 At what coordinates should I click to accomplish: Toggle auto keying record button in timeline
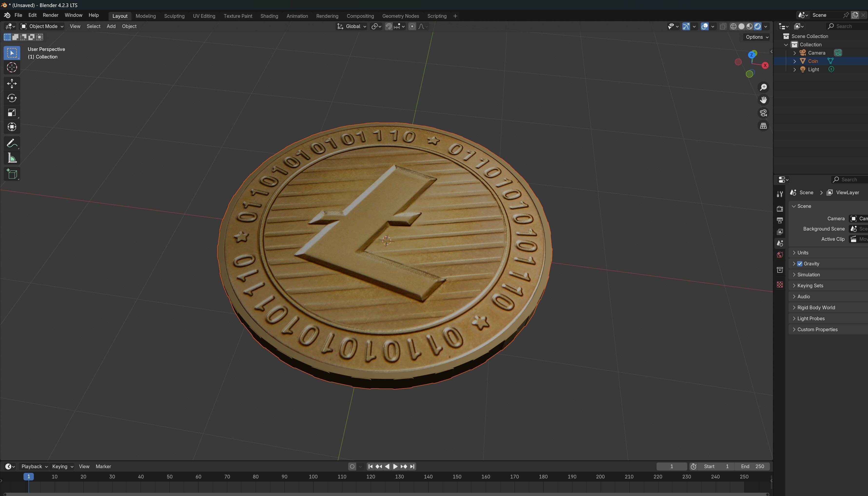[352, 466]
